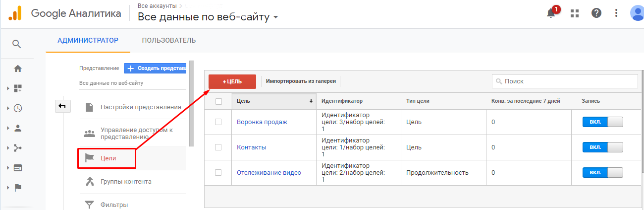Select the Администратор tab
Image resolution: width=644 pixels, height=210 pixels.
(88, 40)
